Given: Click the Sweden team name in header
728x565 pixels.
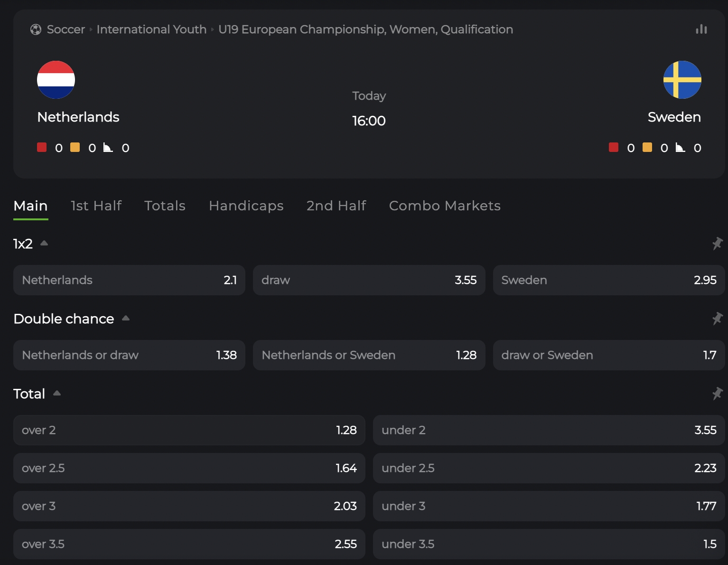Looking at the screenshot, I should pos(674,117).
